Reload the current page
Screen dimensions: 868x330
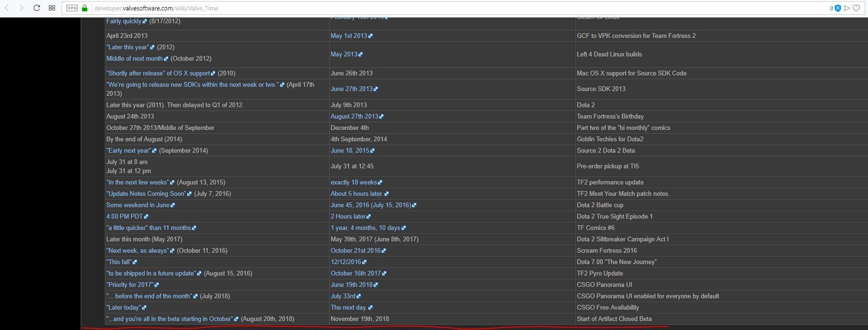tap(37, 8)
